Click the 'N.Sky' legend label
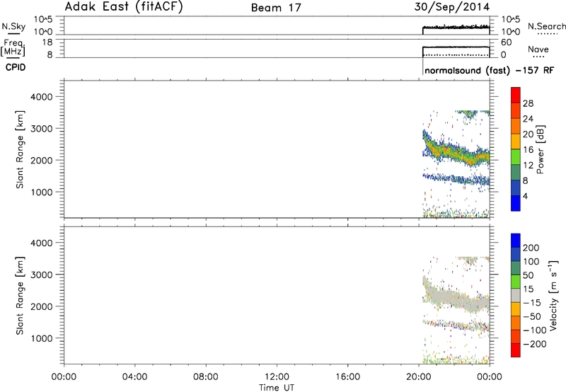Image resolution: width=566 pixels, height=392 pixels. (13, 26)
